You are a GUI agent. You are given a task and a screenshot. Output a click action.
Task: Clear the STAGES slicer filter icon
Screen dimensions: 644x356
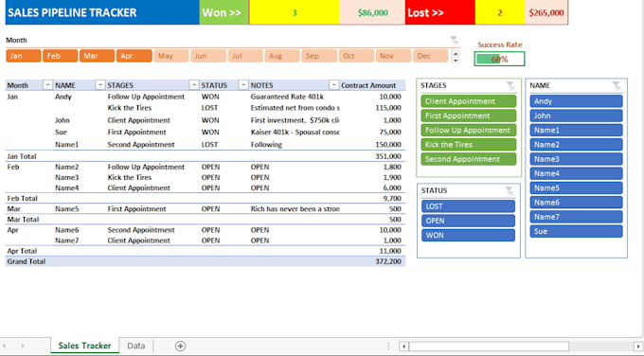510,85
